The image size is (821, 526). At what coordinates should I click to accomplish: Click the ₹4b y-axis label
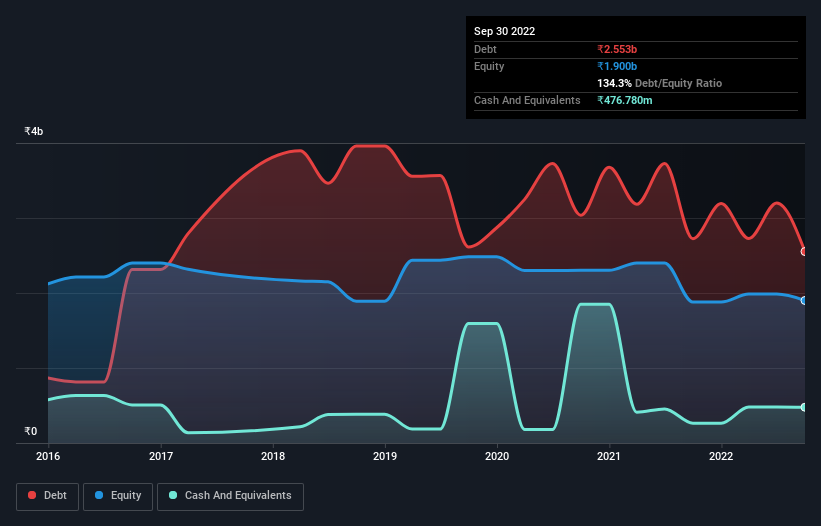(x=34, y=131)
